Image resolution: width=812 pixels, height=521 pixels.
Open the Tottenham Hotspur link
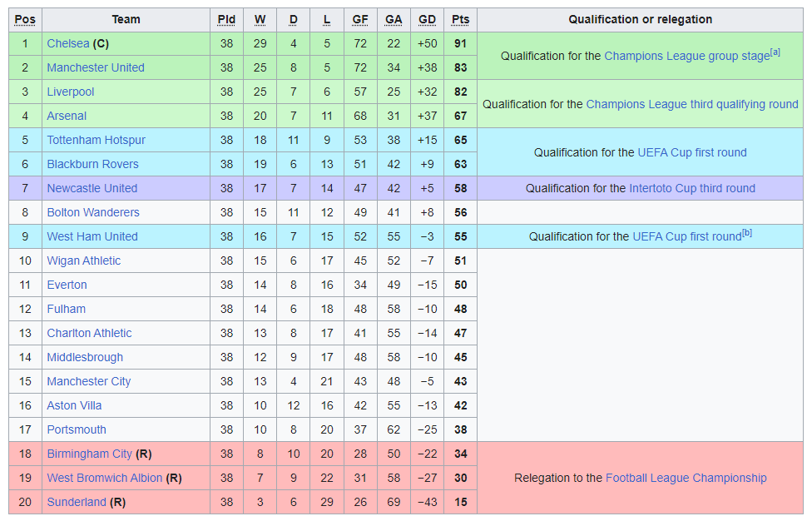[97, 141]
